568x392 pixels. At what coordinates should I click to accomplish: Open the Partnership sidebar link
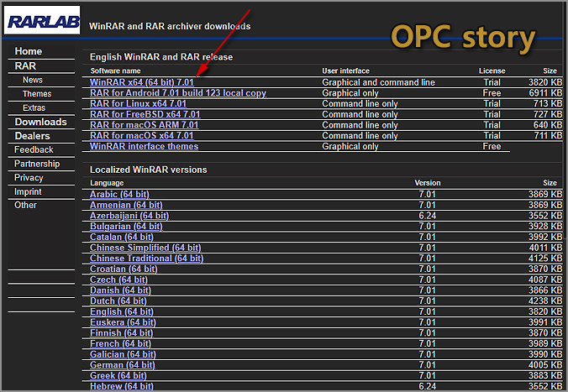(37, 164)
